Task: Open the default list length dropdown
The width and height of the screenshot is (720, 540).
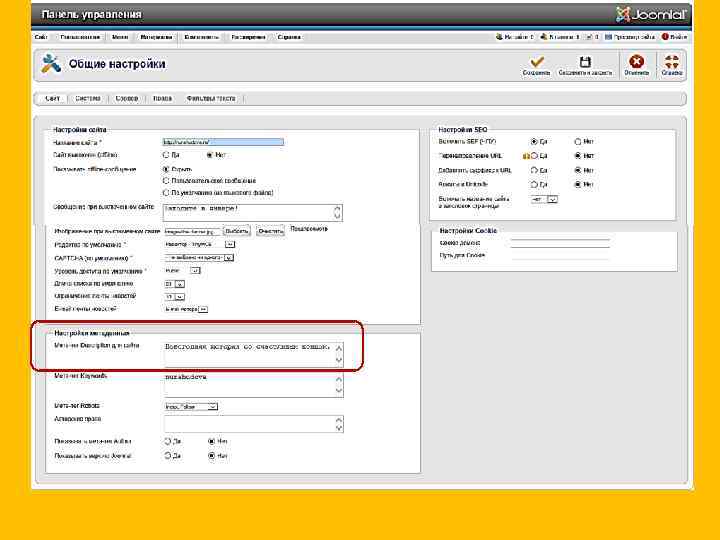Action: 174,284
